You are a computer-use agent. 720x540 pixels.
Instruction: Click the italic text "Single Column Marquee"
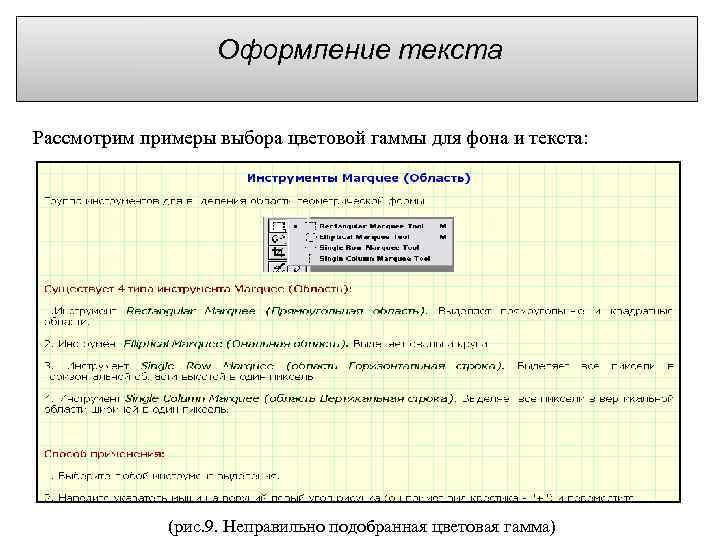[x=192, y=399]
